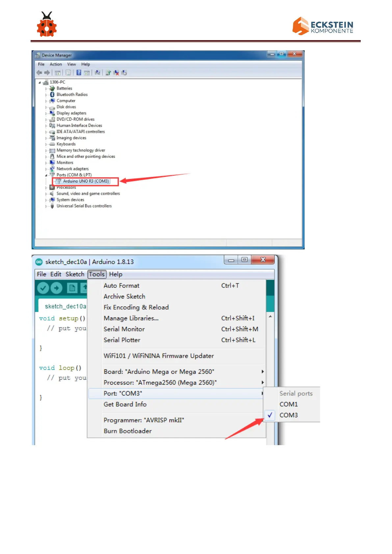Viewport: 392px width, 554px height.
Task: Toggle the console tree pane icon in Device Manager
Action: pos(58,73)
